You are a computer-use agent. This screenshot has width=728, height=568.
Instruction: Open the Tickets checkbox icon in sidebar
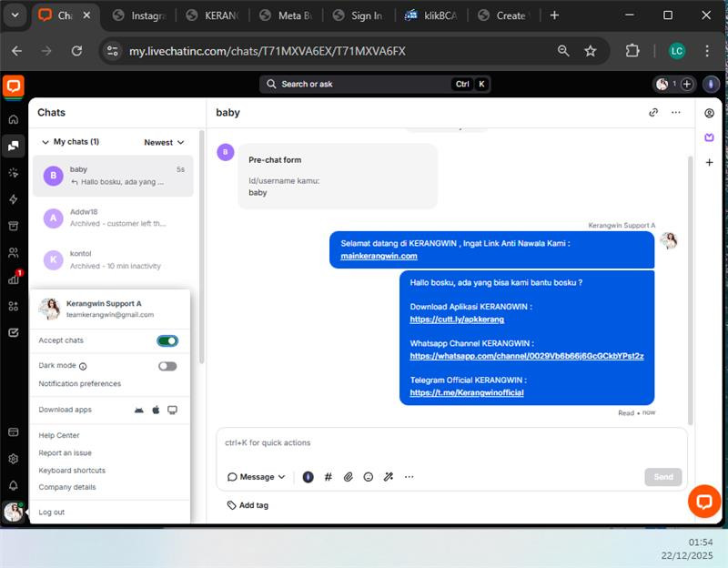(14, 332)
